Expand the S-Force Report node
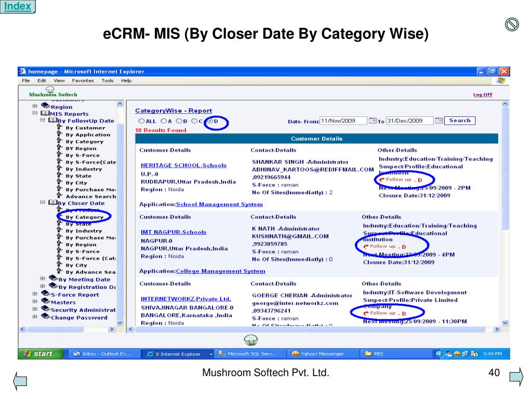This screenshot has width=532, height=399. pyautogui.click(x=35, y=294)
